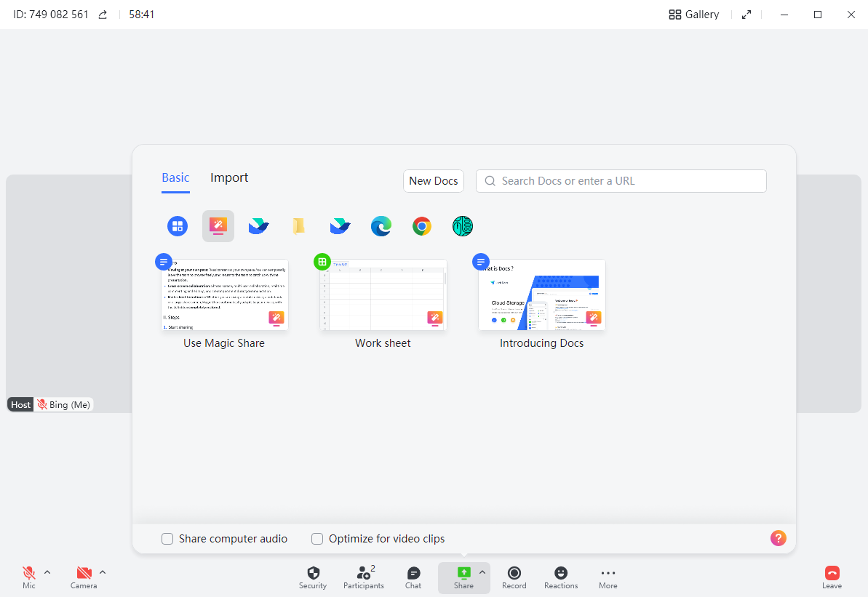
Task: Expand the Camera options arrow
Action: (x=103, y=572)
